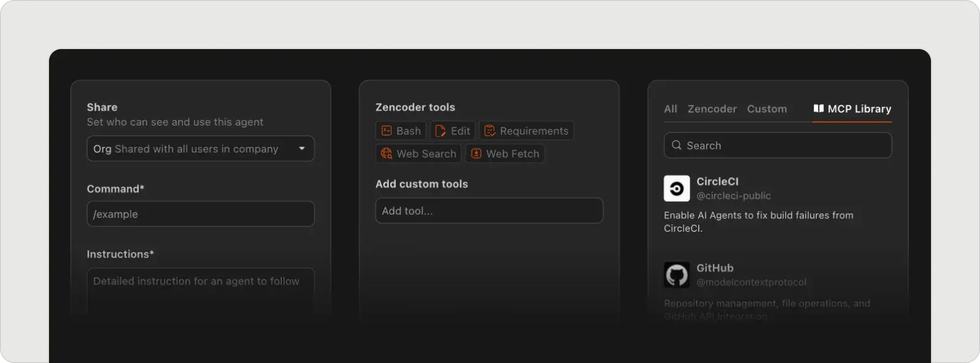This screenshot has height=363, width=980.
Task: Open the Share visibility dropdown
Action: click(x=200, y=148)
